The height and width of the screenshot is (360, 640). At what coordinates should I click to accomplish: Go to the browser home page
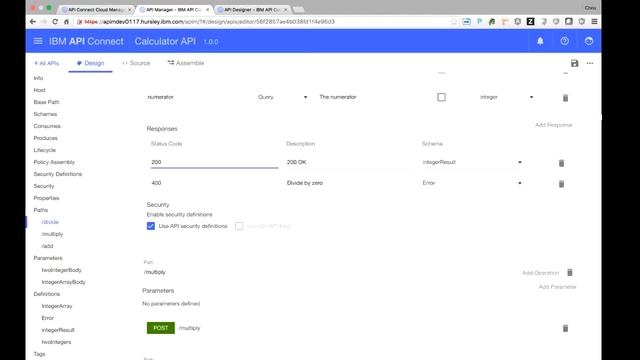click(66, 22)
